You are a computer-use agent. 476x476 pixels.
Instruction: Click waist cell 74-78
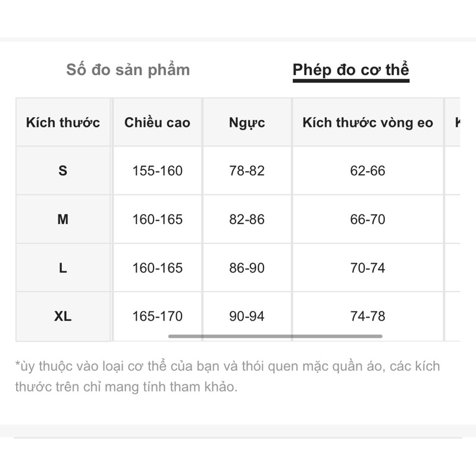368,316
